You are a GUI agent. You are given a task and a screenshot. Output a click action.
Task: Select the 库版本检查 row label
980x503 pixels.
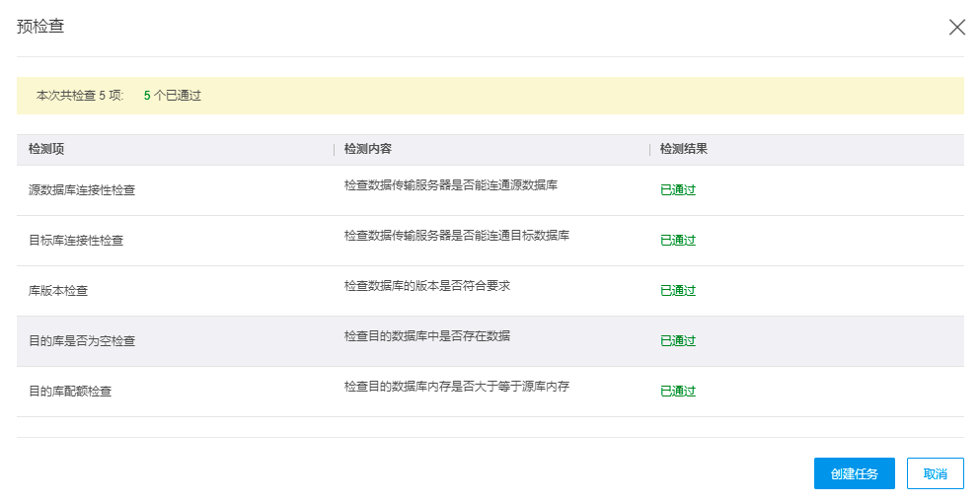click(x=58, y=291)
